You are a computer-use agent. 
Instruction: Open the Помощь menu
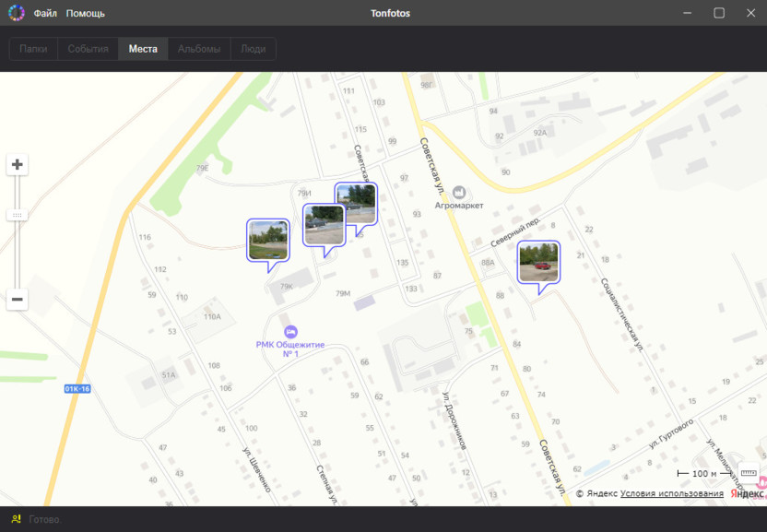click(85, 14)
